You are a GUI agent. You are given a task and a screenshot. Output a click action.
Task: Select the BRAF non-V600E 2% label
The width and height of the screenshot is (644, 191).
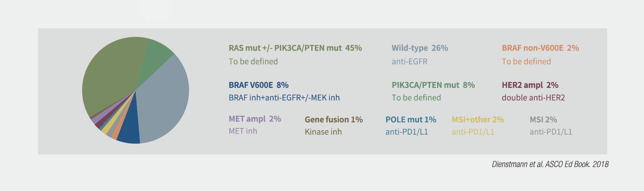click(540, 48)
